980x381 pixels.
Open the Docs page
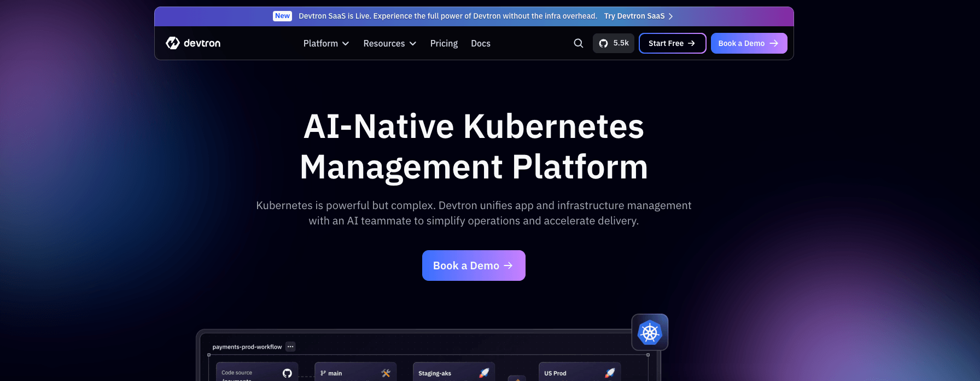pos(481,43)
